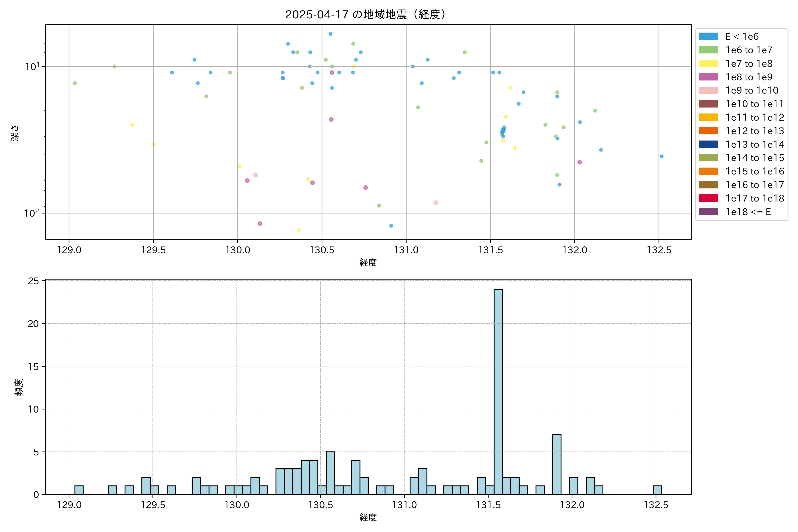798x532 pixels.
Task: Click the '1e11 to 1e12' legend label text
Action: click(755, 117)
